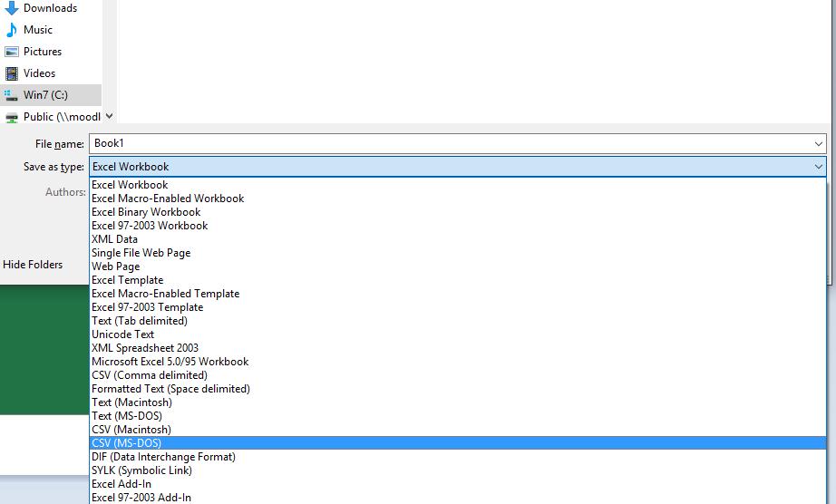The width and height of the screenshot is (836, 504).
Task: Click the Music note icon
Action: click(11, 30)
